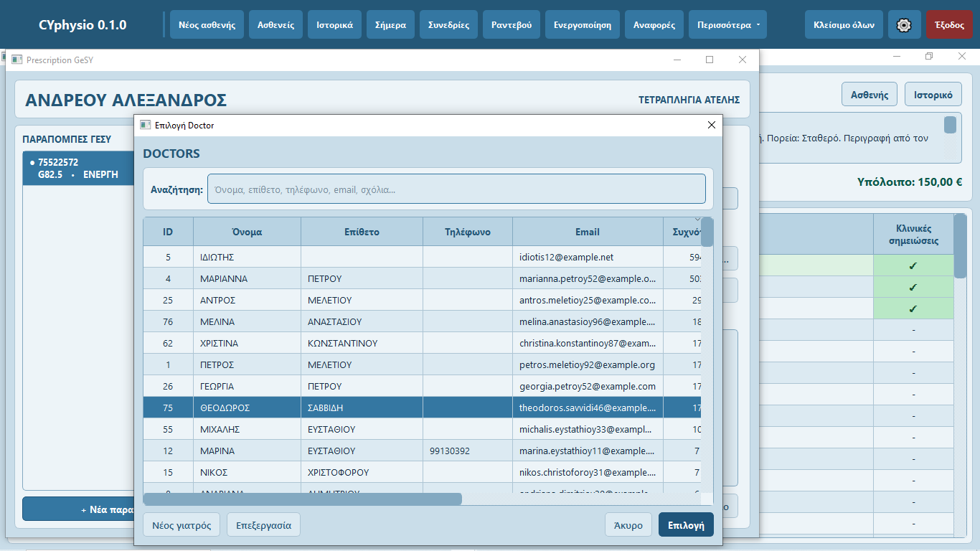980x551 pixels.
Task: Close the Επιλογή Doctor dialog
Action: (x=712, y=125)
